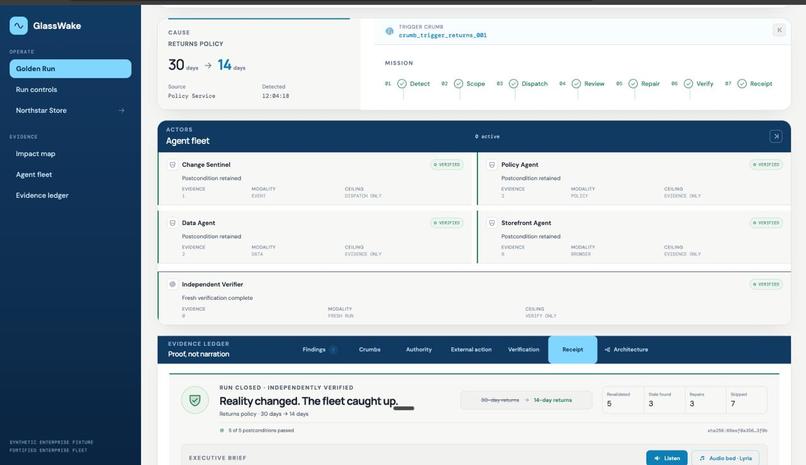Click the 'Policy Service' source value
The width and height of the screenshot is (806, 465).
coord(191,96)
